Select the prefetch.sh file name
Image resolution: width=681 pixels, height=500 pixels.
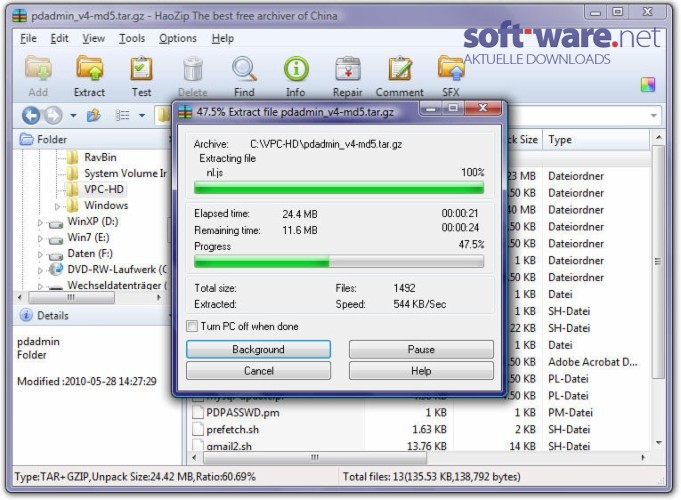(232, 430)
